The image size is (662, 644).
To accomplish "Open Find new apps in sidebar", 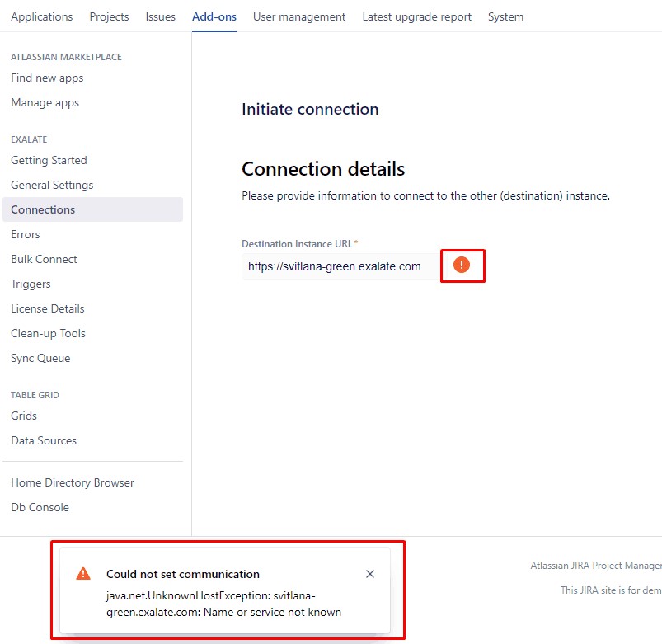I will point(47,78).
